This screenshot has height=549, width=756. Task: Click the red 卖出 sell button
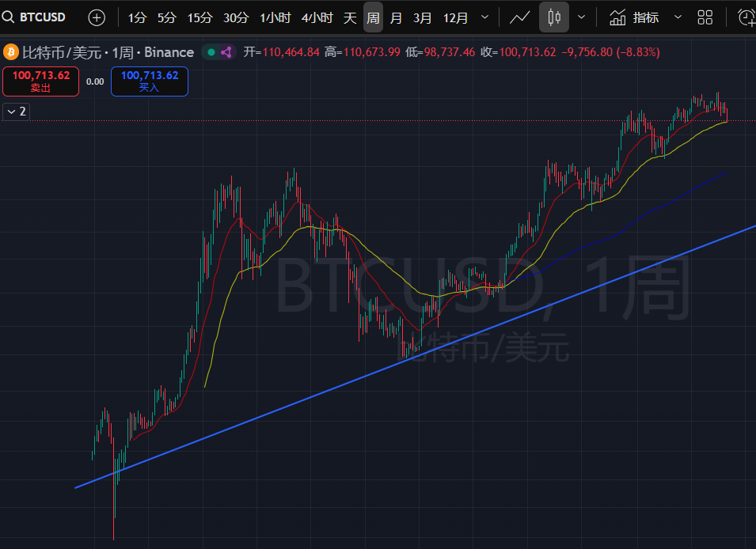pyautogui.click(x=40, y=81)
